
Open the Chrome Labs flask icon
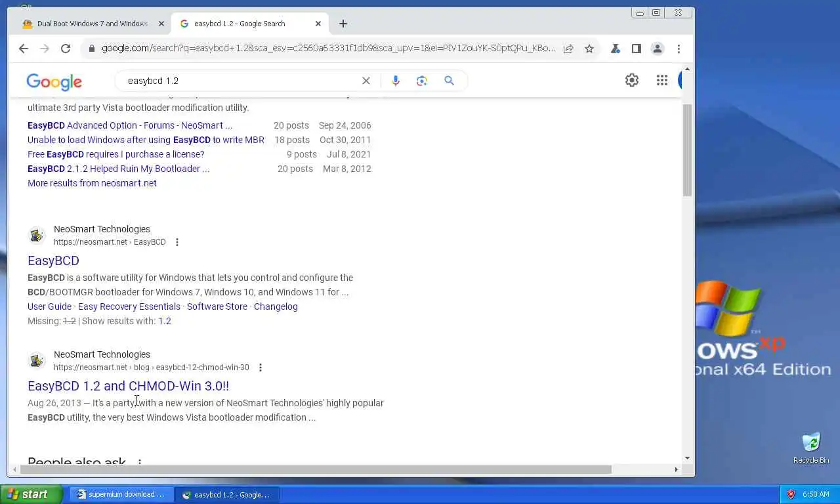click(616, 49)
